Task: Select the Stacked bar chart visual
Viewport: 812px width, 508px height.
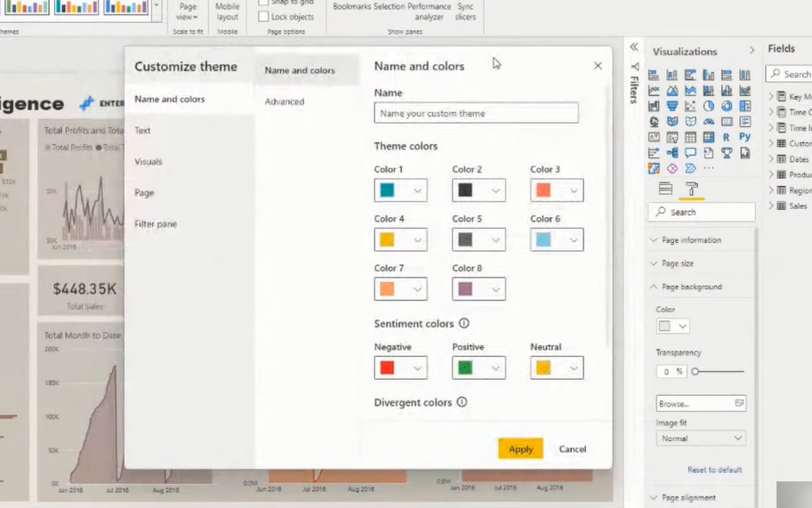Action: pos(654,75)
